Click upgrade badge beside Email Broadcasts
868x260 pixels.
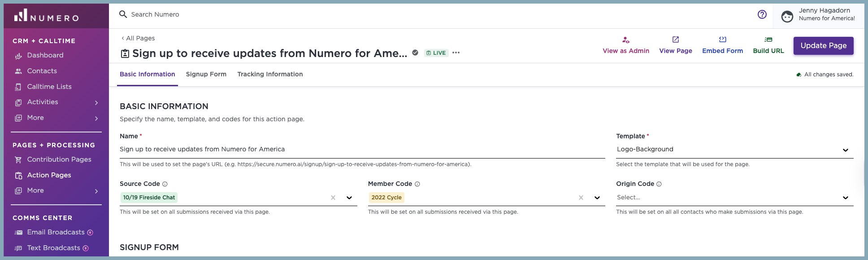pyautogui.click(x=90, y=233)
